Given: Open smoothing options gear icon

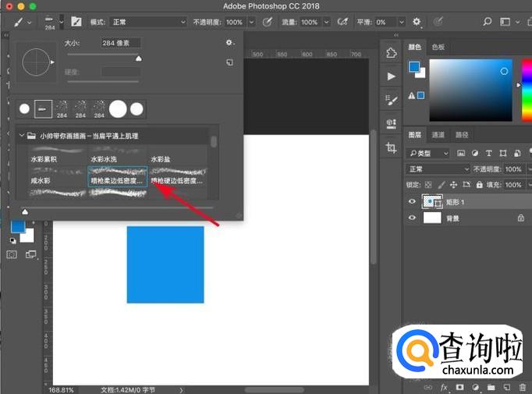Looking at the screenshot, I should pyautogui.click(x=417, y=22).
